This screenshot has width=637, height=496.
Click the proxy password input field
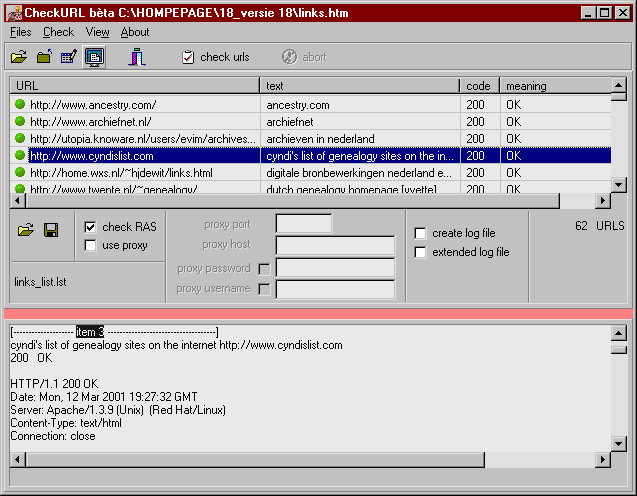pos(335,268)
